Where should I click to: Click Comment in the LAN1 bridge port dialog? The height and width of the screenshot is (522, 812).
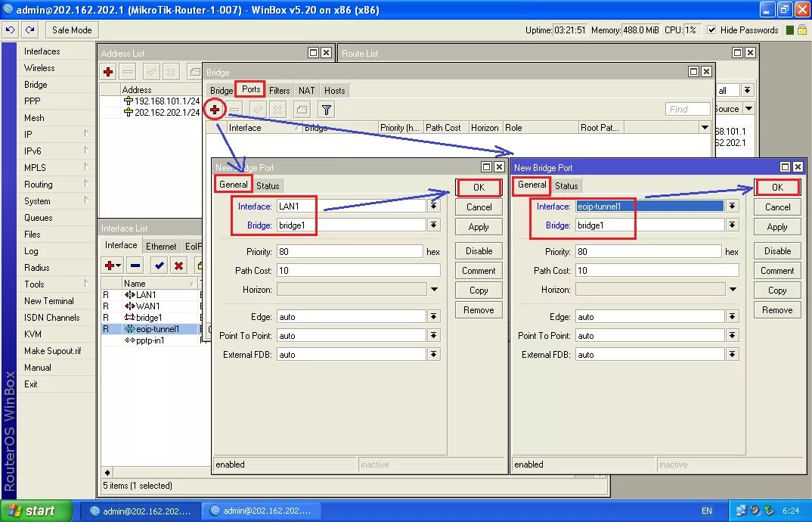(479, 271)
